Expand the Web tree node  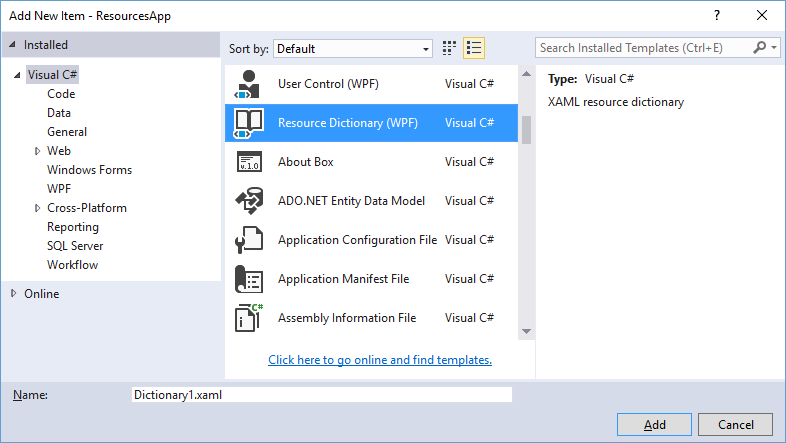coord(37,151)
